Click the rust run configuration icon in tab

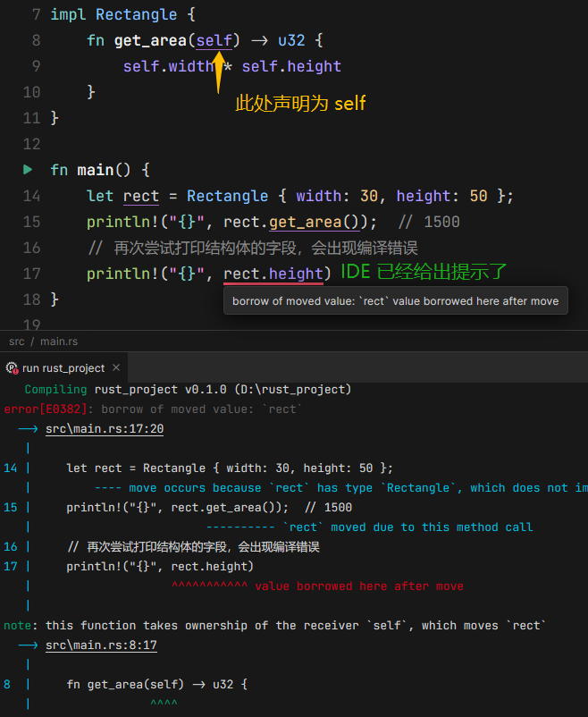[12, 368]
